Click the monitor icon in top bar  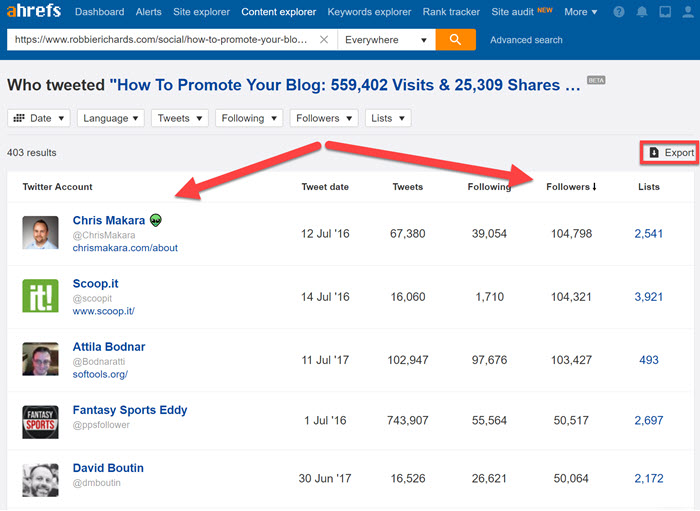665,13
